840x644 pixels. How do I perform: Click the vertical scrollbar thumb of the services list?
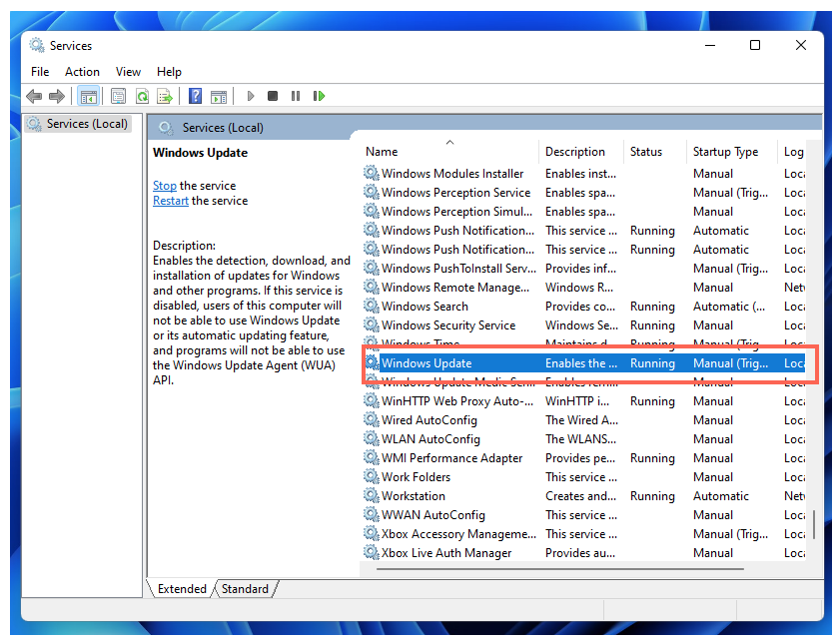[x=814, y=524]
